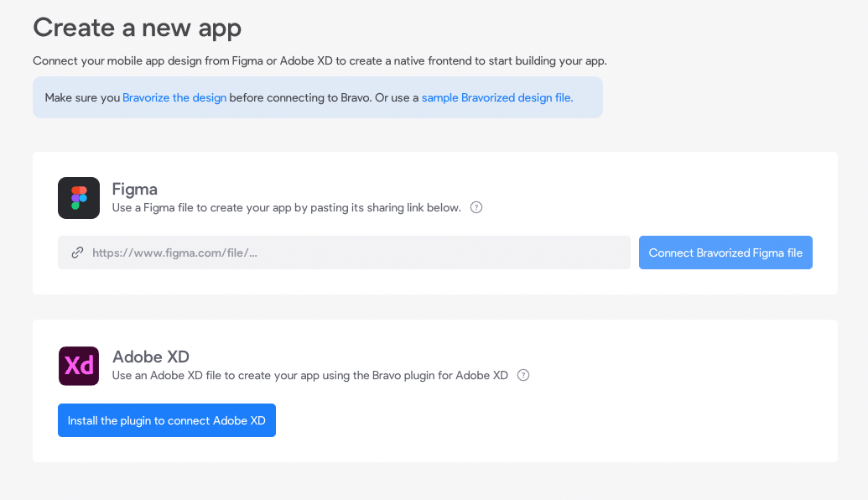
Task: Click the Create a new app heading
Action: (137, 28)
